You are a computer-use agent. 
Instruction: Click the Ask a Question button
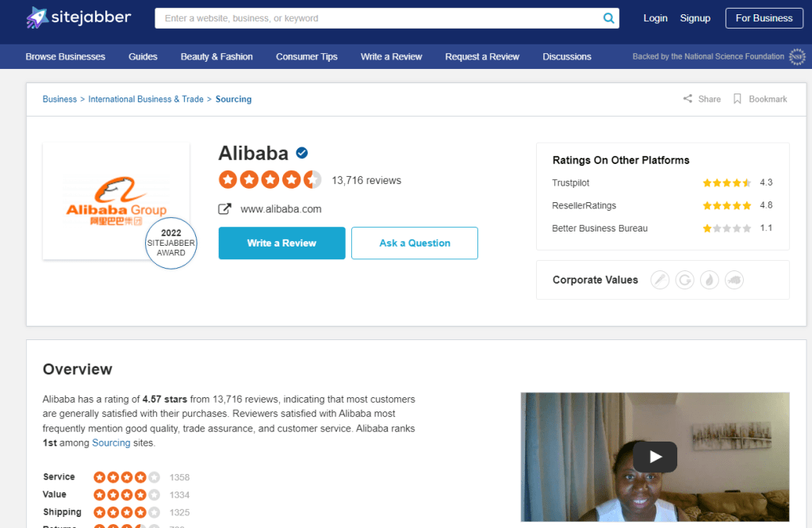point(414,243)
